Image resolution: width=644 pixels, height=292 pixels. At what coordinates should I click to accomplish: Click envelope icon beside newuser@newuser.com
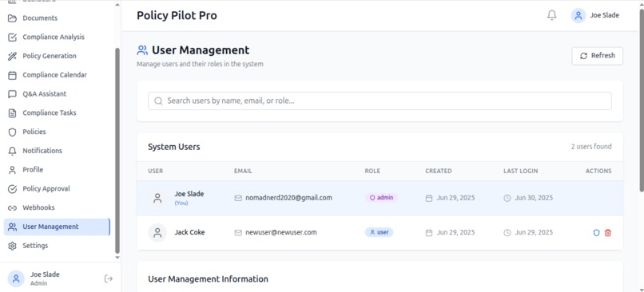coord(238,232)
